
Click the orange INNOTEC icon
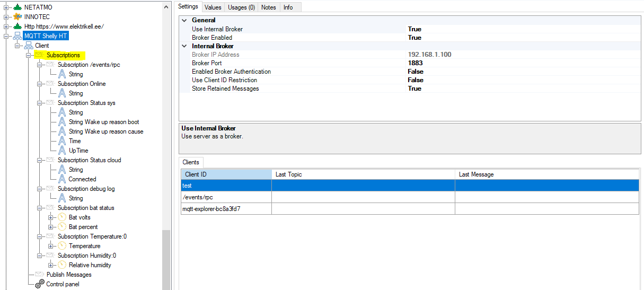[x=17, y=17]
